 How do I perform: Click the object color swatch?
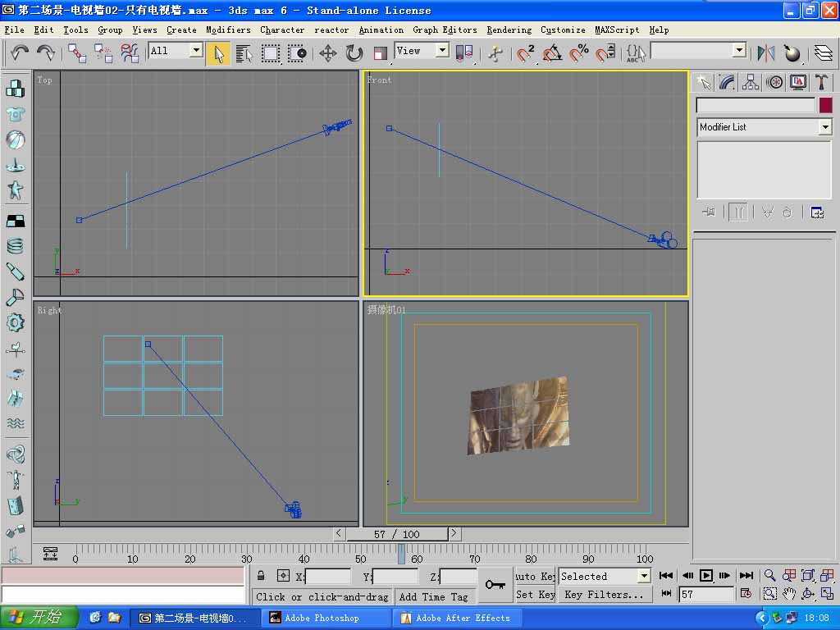[825, 105]
